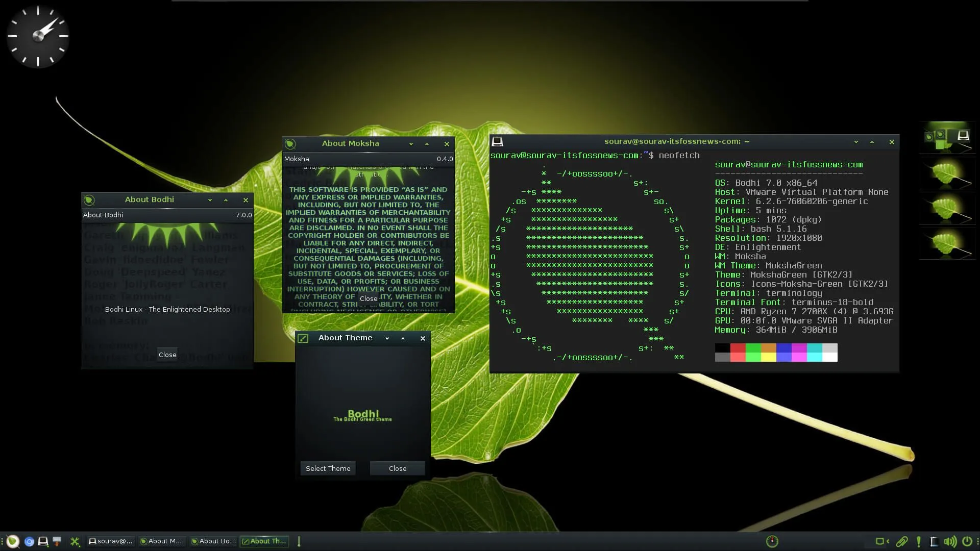Screen dimensions: 980x551
Task: Switch to sourav@ terminal taskbar item
Action: (x=110, y=541)
